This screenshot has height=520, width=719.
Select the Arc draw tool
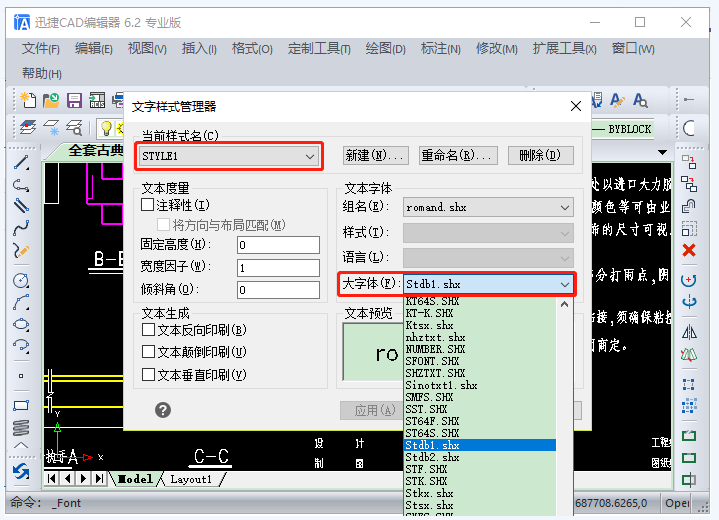point(21,302)
